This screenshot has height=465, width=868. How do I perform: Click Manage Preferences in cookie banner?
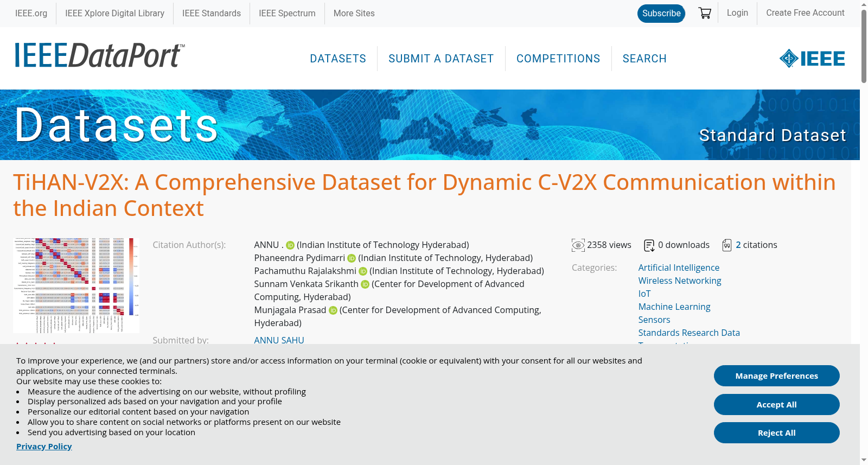(777, 376)
